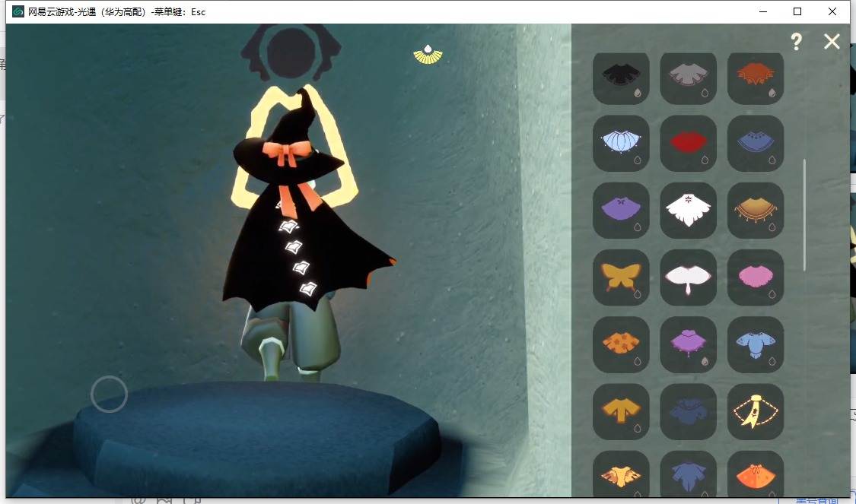
Task: Tap the virtual joystick circle
Action: click(x=109, y=394)
